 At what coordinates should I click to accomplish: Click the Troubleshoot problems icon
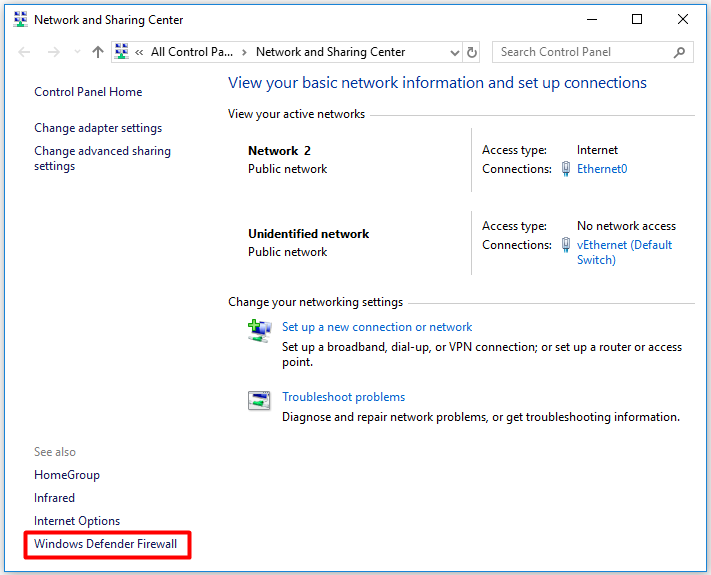pos(259,401)
